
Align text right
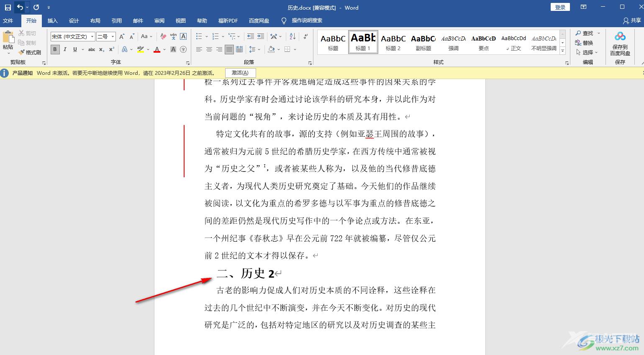tap(219, 49)
